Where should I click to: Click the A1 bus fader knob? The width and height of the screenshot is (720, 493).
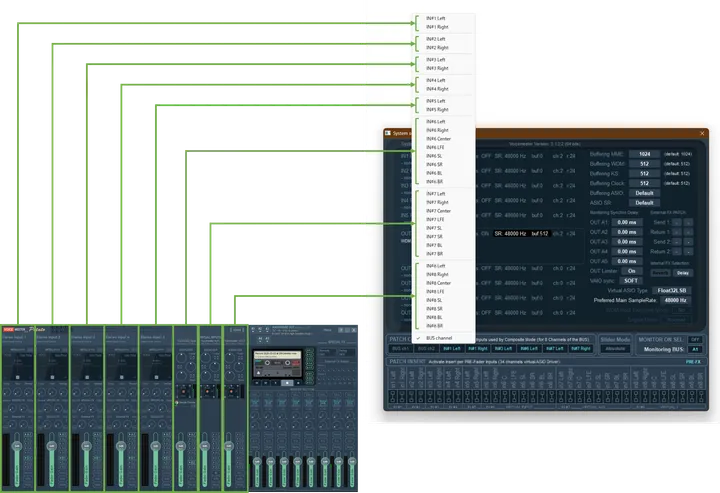coord(256,461)
